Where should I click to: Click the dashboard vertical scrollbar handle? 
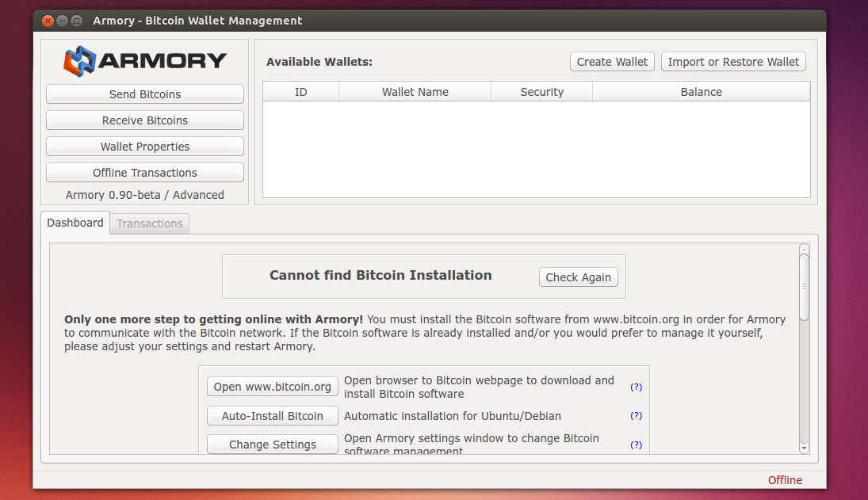805,287
